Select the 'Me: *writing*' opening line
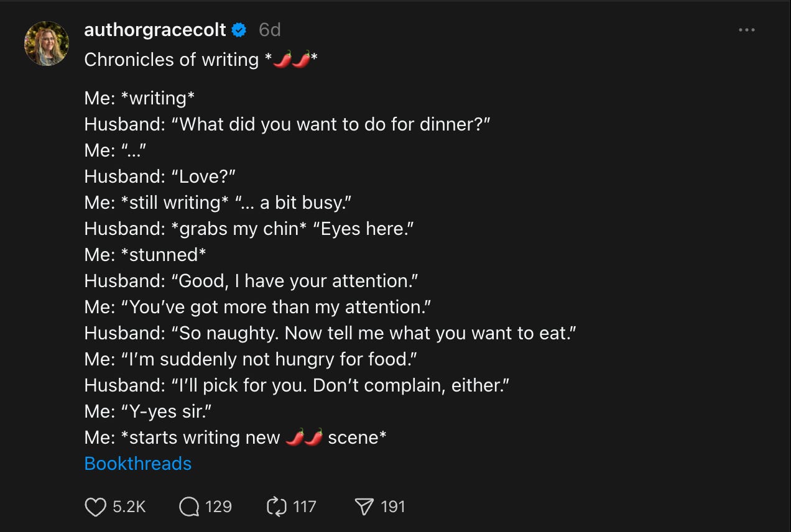The height and width of the screenshot is (532, 791). [x=137, y=98]
